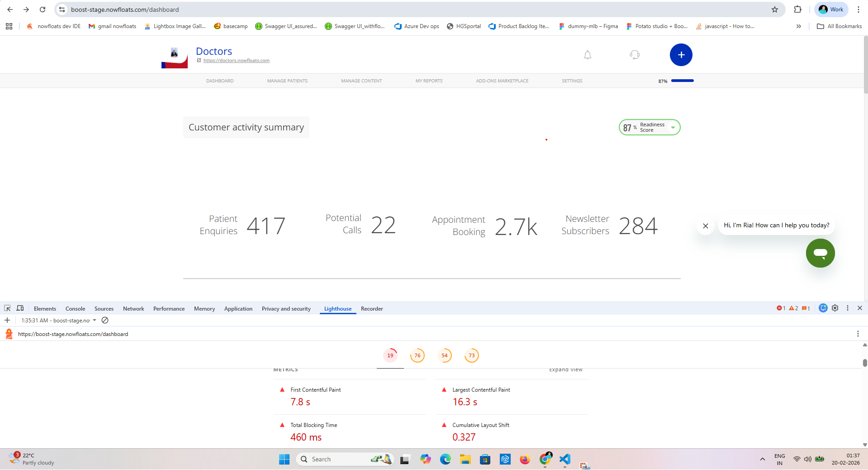Open the support headset icon
Viewport: 868px width, 470px height.
click(x=635, y=55)
